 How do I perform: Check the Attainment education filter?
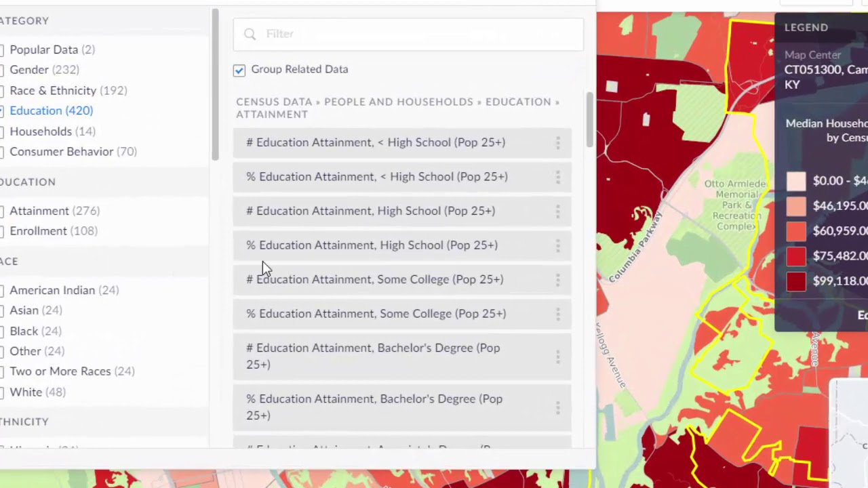(x=39, y=211)
